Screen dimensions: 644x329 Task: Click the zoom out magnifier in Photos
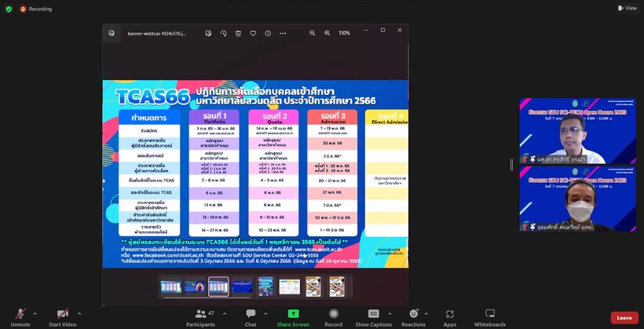click(x=313, y=33)
